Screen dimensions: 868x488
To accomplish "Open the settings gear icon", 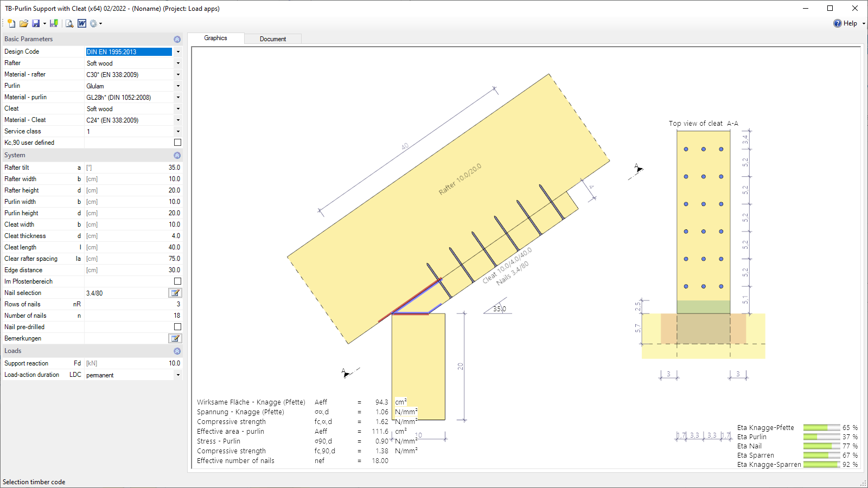I will click(x=93, y=23).
